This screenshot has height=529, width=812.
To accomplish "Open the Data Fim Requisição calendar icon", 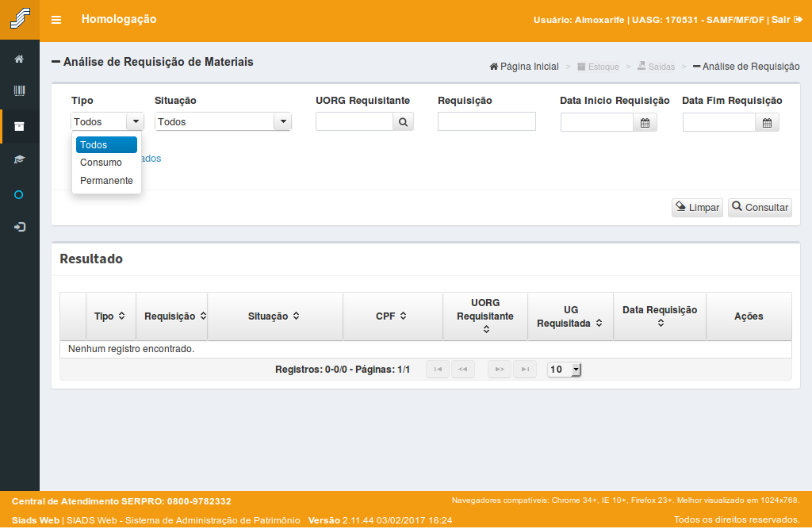I will [x=767, y=123].
